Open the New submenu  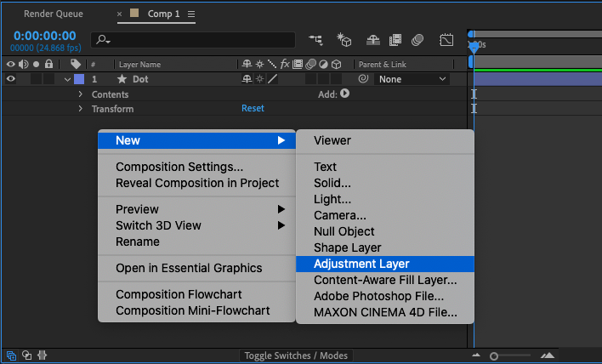pyautogui.click(x=197, y=140)
